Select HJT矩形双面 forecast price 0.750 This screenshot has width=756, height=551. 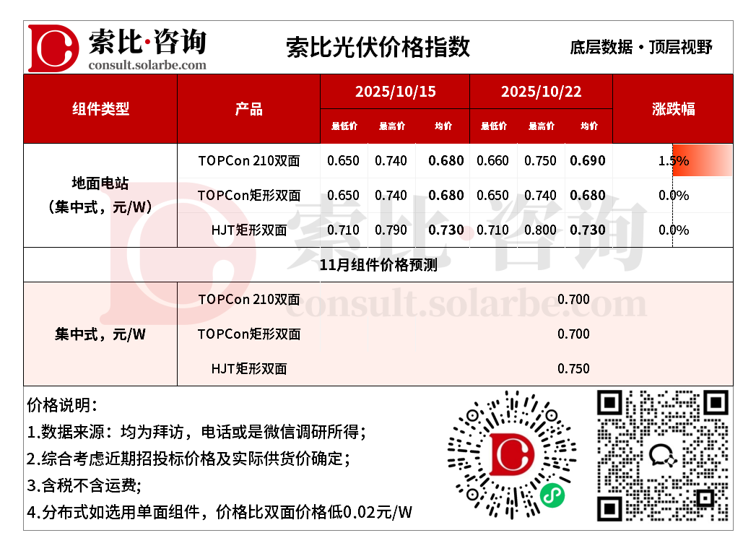pyautogui.click(x=573, y=368)
